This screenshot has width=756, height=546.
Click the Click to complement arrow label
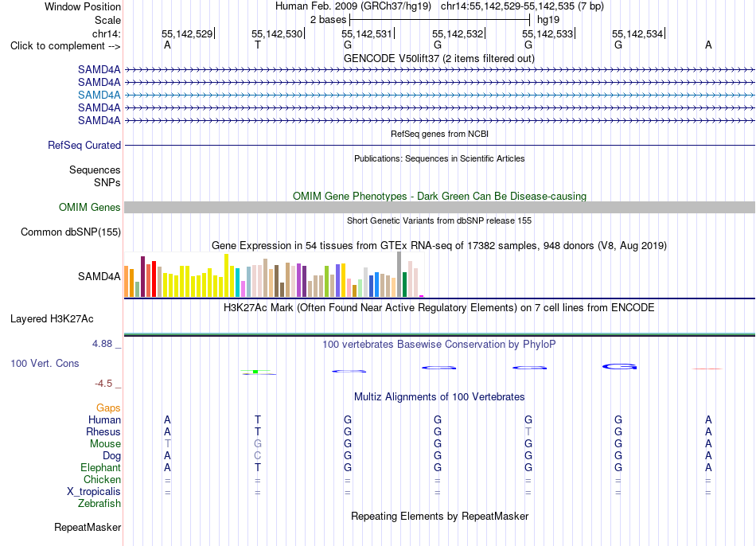[65, 46]
